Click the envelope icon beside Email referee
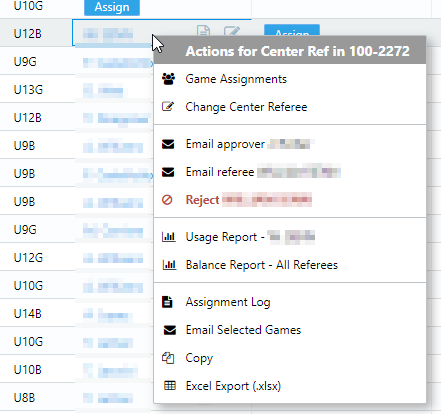 pyautogui.click(x=168, y=172)
